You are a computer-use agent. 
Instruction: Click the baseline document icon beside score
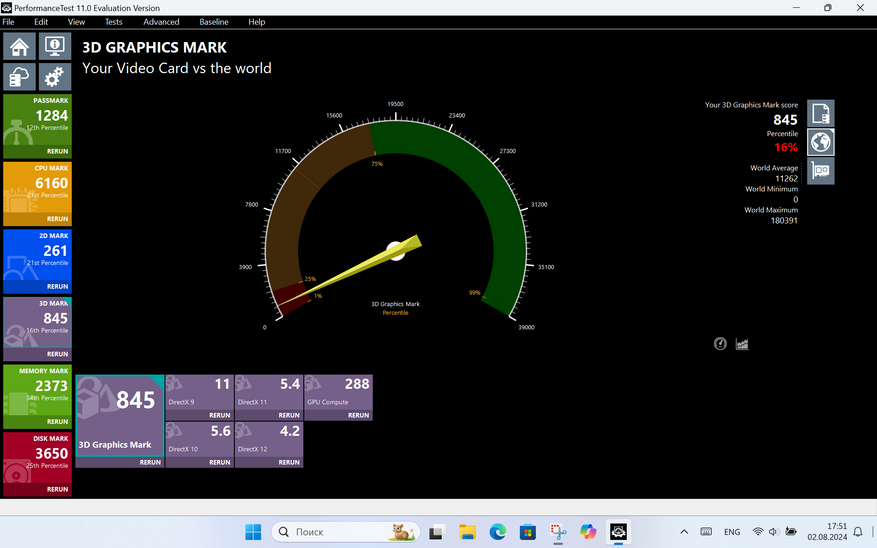(820, 113)
